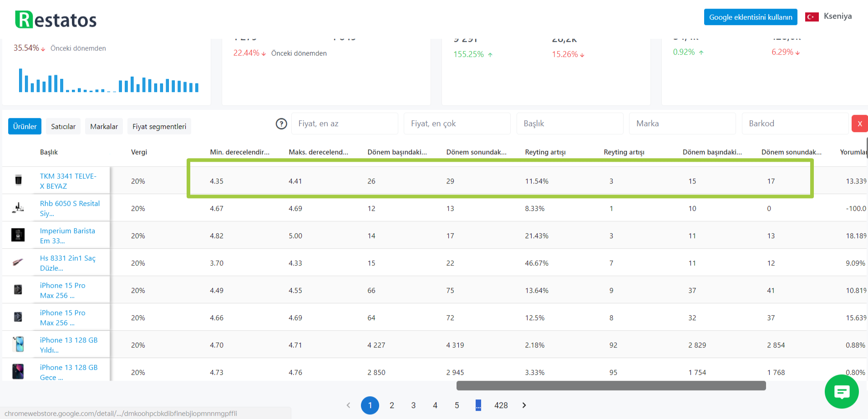This screenshot has width=868, height=419.
Task: Sort by Min. derecelendir... column header
Action: pos(239,152)
